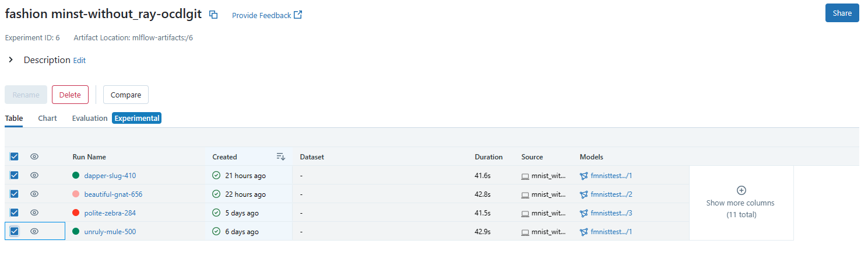Click source laptop icon for beautiful-gnat-656
This screenshot has width=868, height=268.
click(x=525, y=194)
